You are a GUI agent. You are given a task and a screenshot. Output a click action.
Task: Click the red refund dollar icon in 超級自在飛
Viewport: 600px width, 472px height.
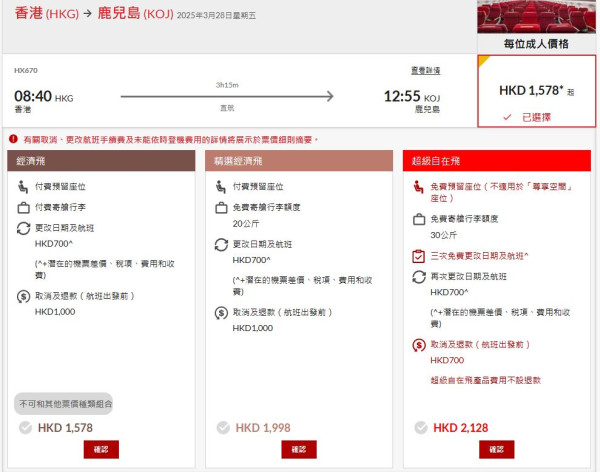[419, 345]
